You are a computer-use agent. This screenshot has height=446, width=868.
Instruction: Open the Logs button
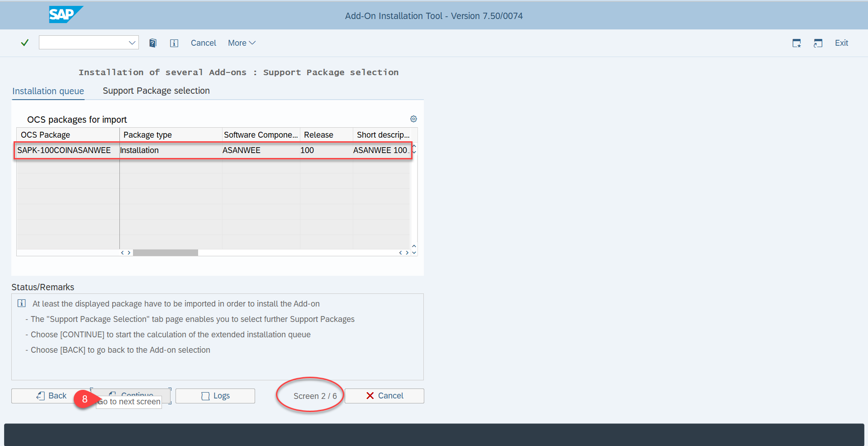(x=215, y=396)
